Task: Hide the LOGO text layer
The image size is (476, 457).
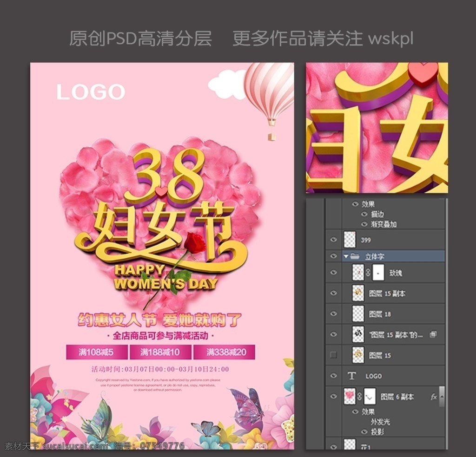Action: click(x=333, y=376)
